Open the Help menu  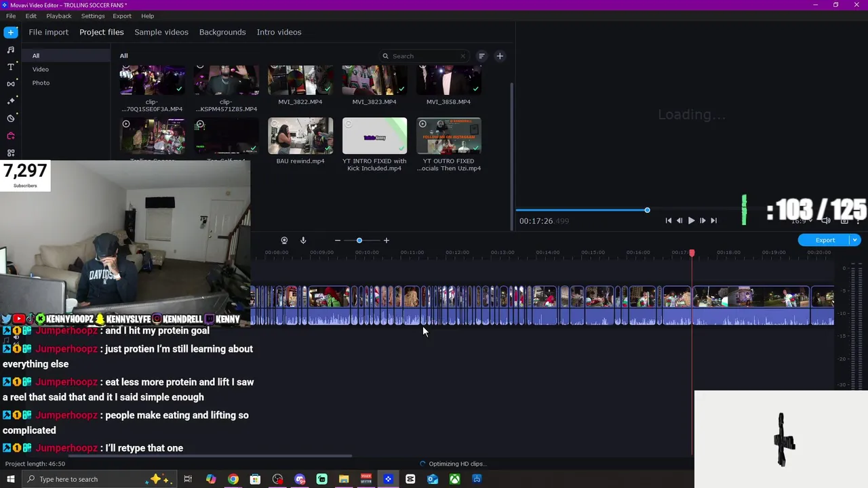click(148, 16)
